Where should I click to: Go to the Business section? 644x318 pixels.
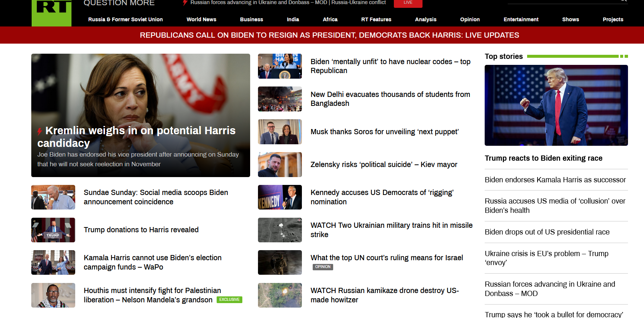click(252, 19)
